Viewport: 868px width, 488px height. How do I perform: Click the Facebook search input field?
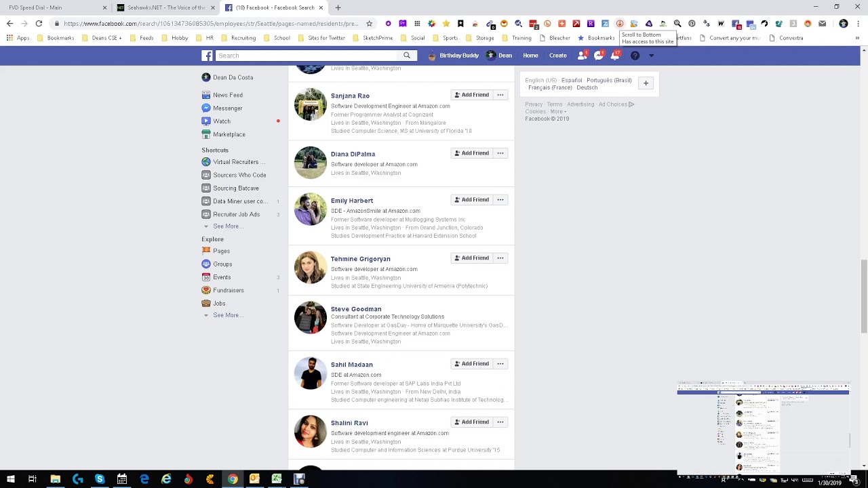[x=307, y=56]
